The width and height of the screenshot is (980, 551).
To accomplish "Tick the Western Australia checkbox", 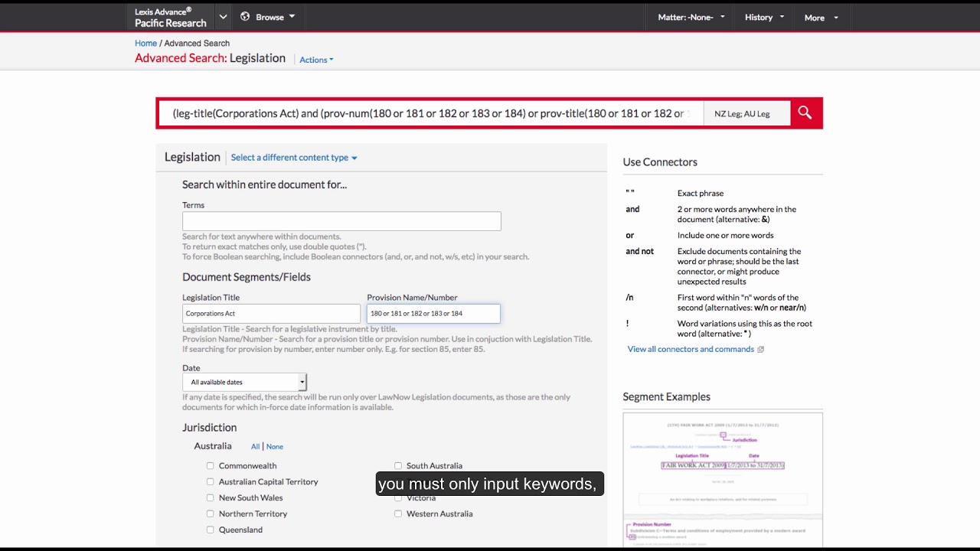I will [x=398, y=514].
